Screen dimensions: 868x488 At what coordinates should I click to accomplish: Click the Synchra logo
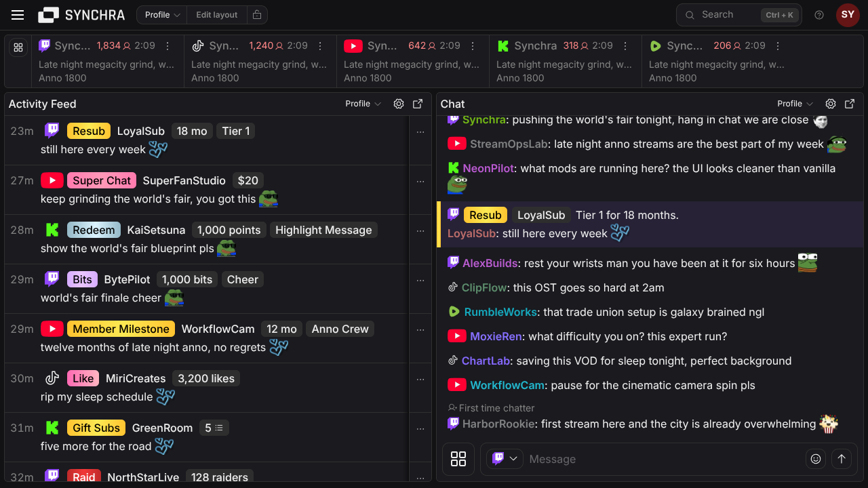81,15
